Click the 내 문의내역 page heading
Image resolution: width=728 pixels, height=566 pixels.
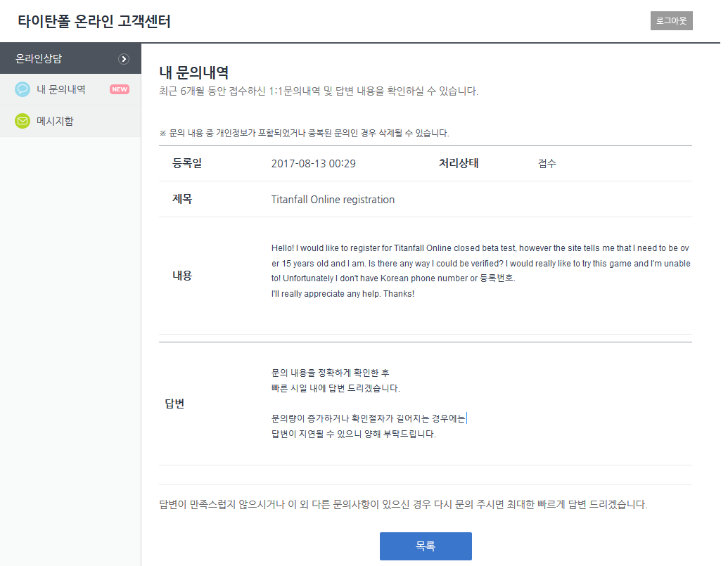pos(194,72)
